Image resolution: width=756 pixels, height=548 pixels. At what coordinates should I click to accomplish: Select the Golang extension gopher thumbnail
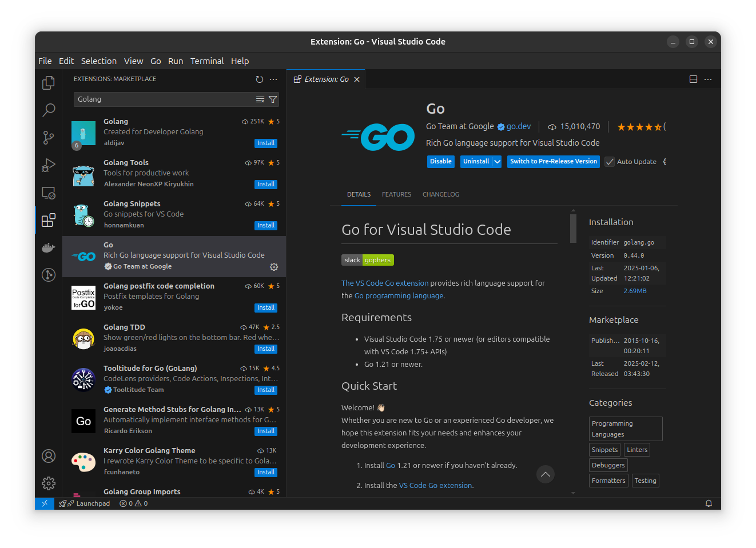click(83, 134)
